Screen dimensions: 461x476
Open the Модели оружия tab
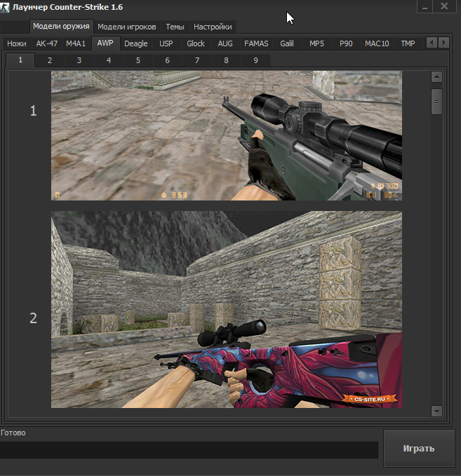click(61, 27)
